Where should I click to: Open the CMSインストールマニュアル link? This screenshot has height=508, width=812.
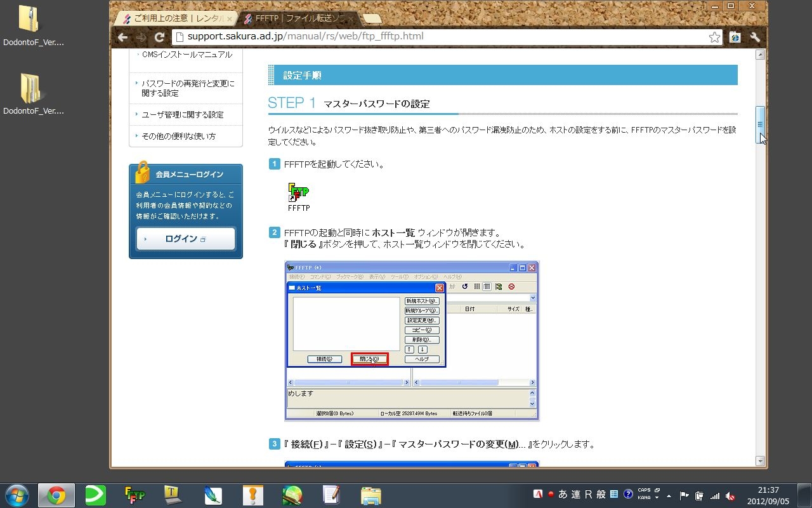click(187, 55)
